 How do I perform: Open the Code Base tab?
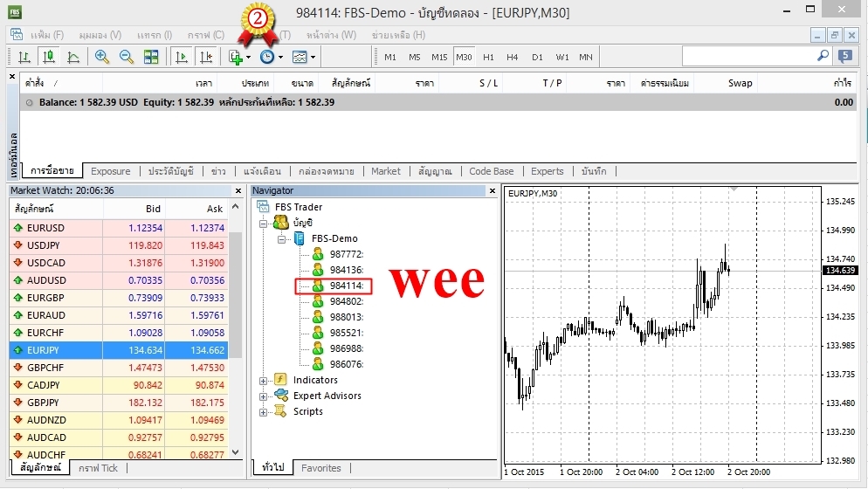(492, 171)
